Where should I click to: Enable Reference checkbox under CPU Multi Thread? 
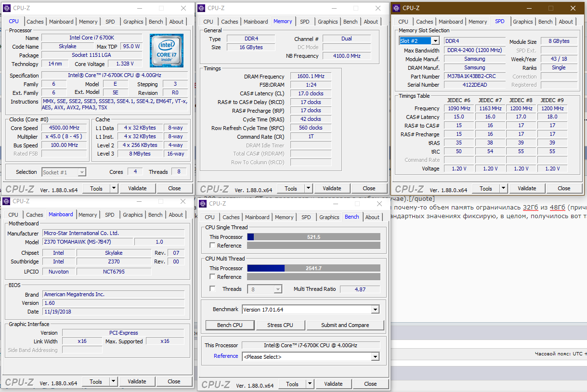pyautogui.click(x=212, y=277)
